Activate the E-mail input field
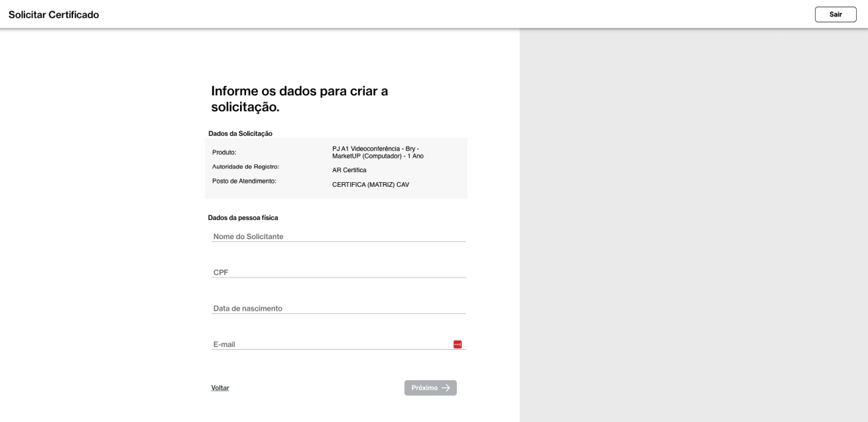This screenshot has width=868, height=422. pos(330,344)
